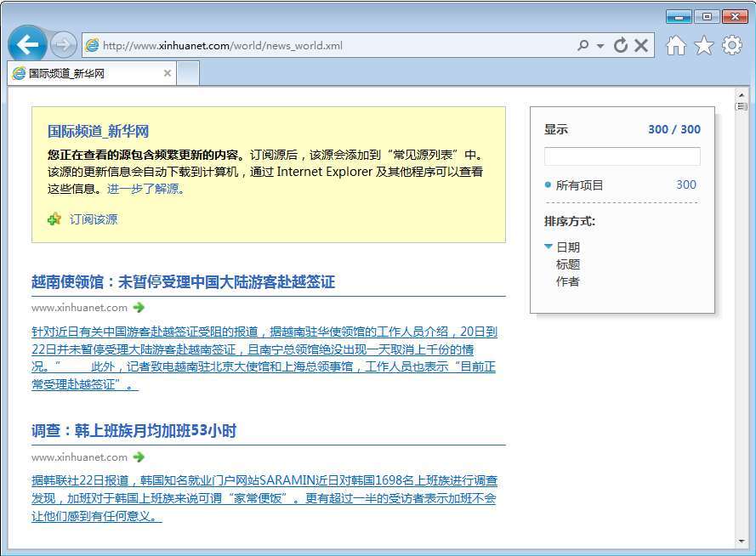Click the browser Forward arrow button
The height and width of the screenshot is (556, 756).
coord(63,45)
